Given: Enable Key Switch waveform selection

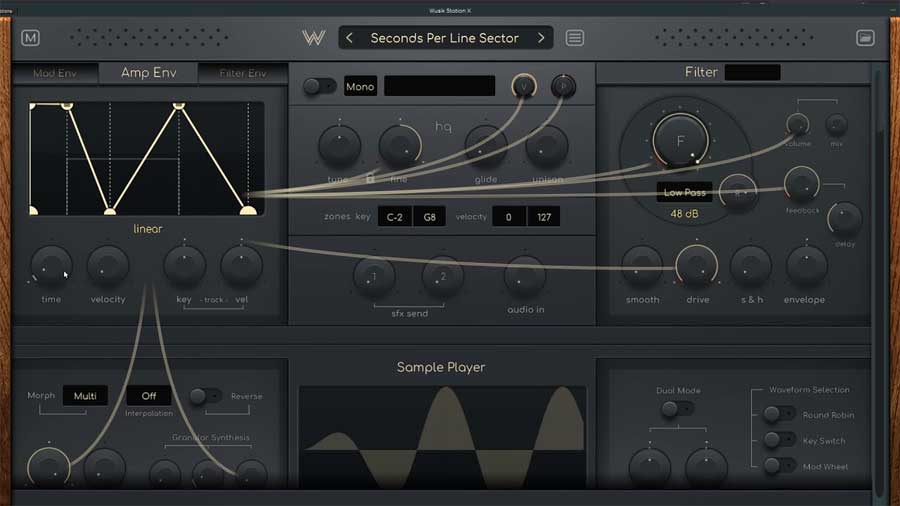Looking at the screenshot, I should coord(779,440).
